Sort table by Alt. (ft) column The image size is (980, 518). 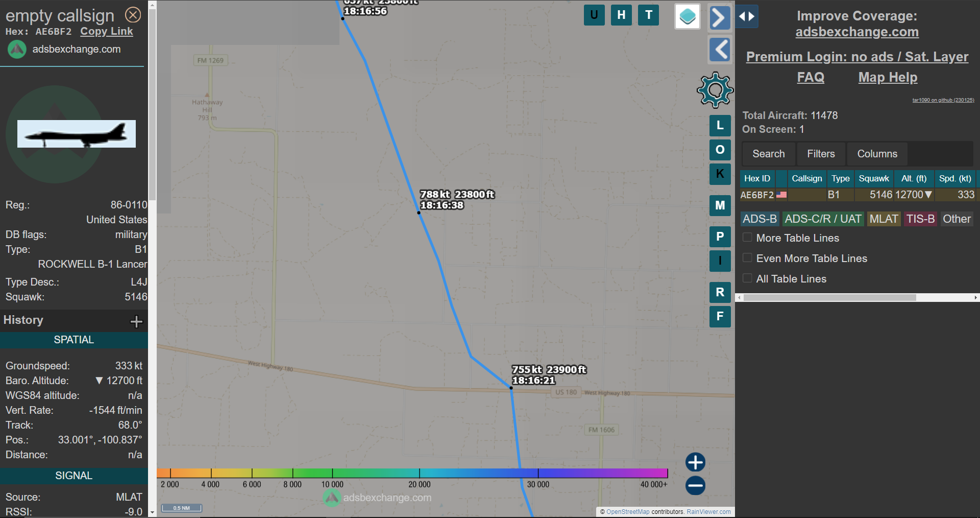(x=914, y=178)
